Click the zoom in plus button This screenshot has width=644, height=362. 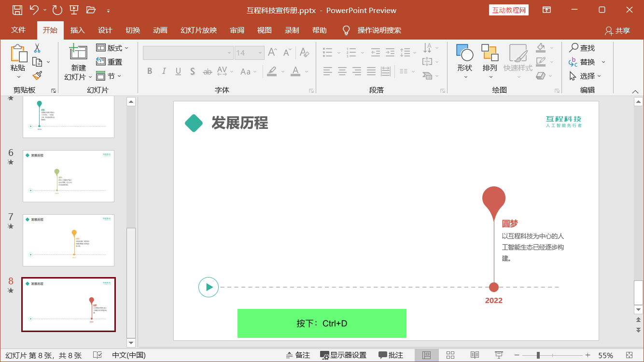point(588,355)
